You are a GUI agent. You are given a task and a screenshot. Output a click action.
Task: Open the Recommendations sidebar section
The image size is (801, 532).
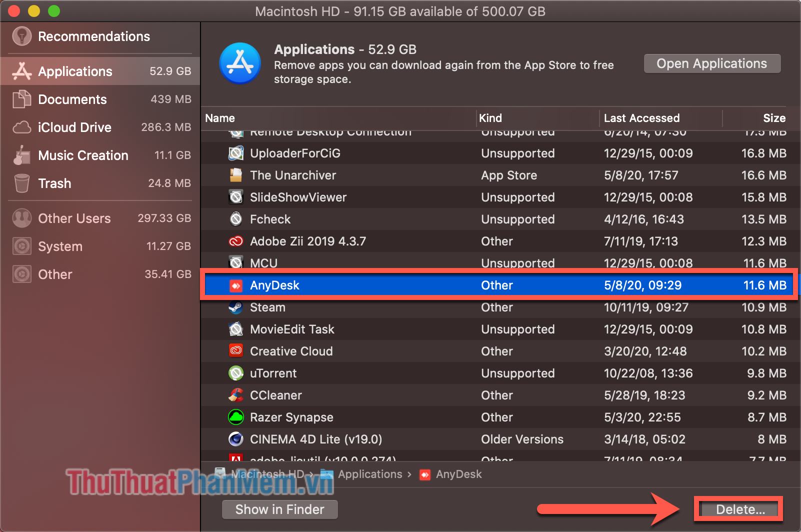click(x=100, y=36)
